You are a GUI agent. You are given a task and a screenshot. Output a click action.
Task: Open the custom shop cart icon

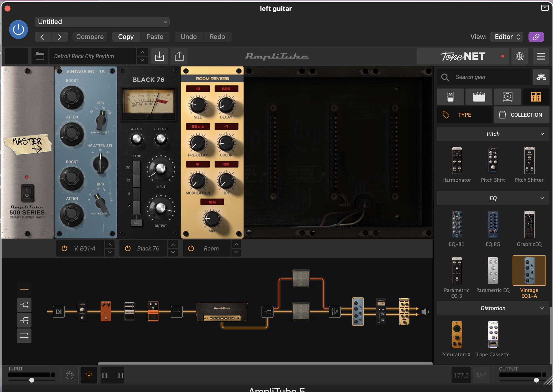(541, 77)
